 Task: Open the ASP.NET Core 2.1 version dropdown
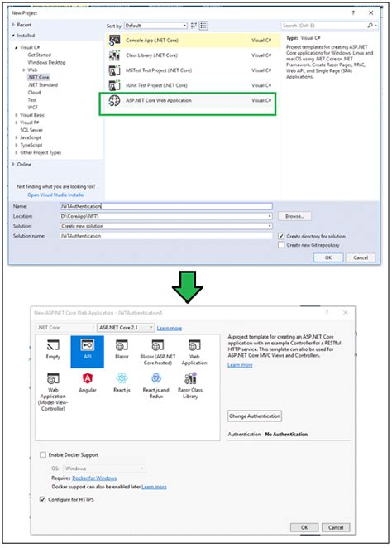126,328
